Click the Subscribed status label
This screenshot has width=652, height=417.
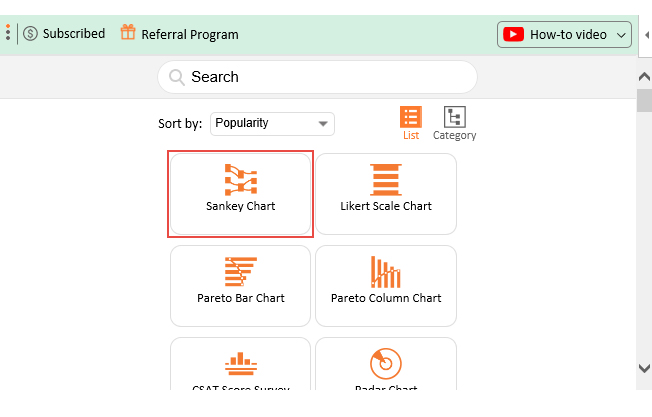pyautogui.click(x=74, y=34)
